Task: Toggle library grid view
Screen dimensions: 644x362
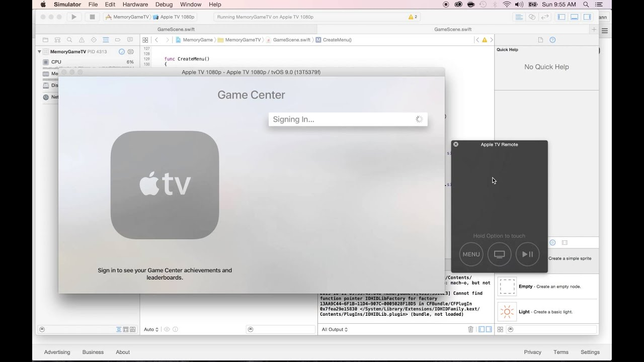Action: (x=500, y=329)
